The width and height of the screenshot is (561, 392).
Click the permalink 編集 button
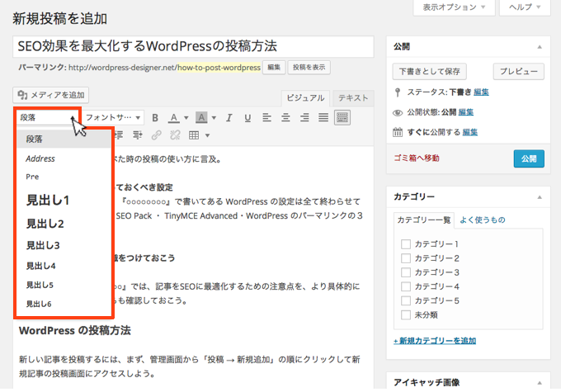tap(274, 68)
